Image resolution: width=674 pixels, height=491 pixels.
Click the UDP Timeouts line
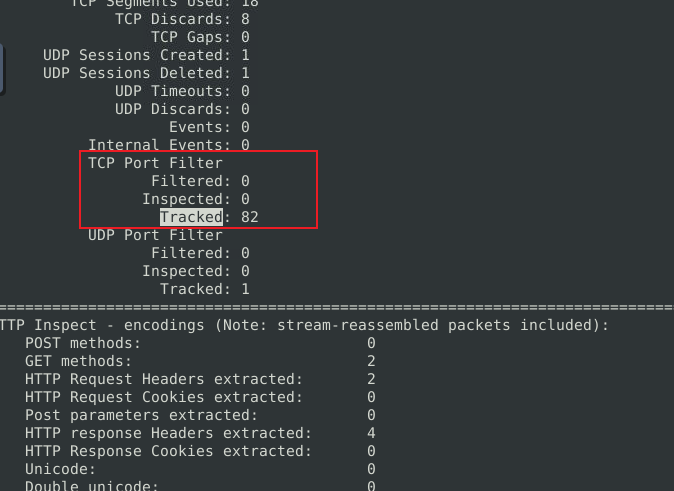click(x=182, y=91)
